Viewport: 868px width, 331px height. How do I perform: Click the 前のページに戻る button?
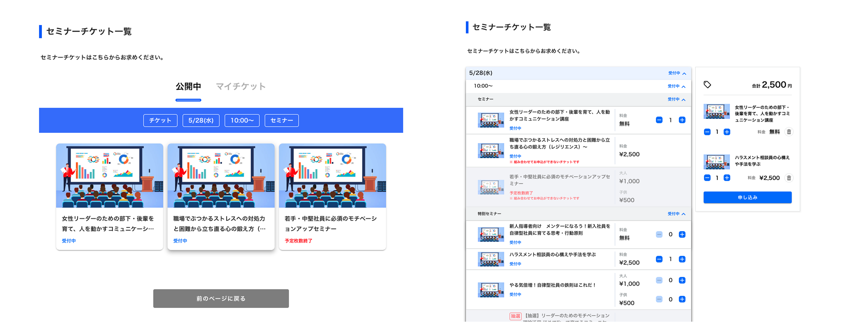[x=221, y=298]
